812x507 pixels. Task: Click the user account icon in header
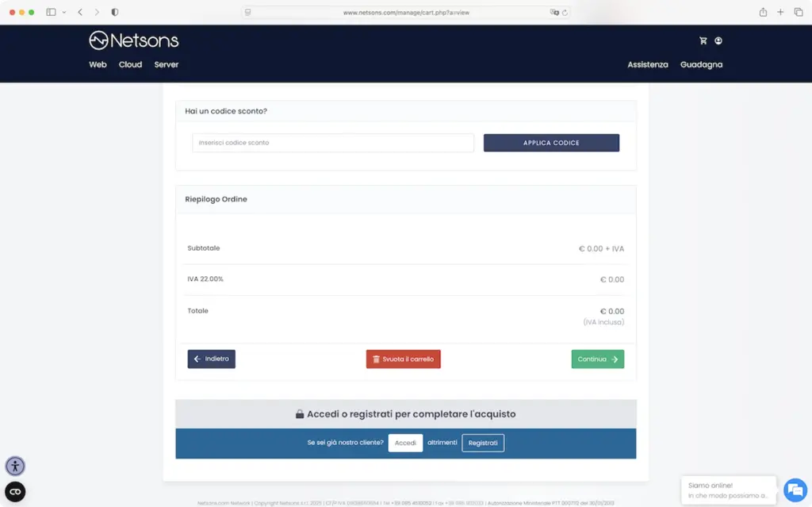click(x=718, y=40)
